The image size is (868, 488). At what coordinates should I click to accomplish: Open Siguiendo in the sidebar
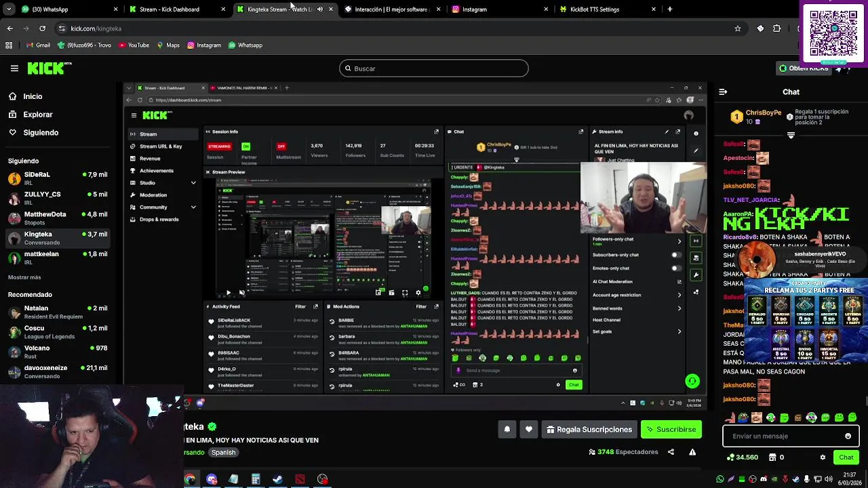41,133
